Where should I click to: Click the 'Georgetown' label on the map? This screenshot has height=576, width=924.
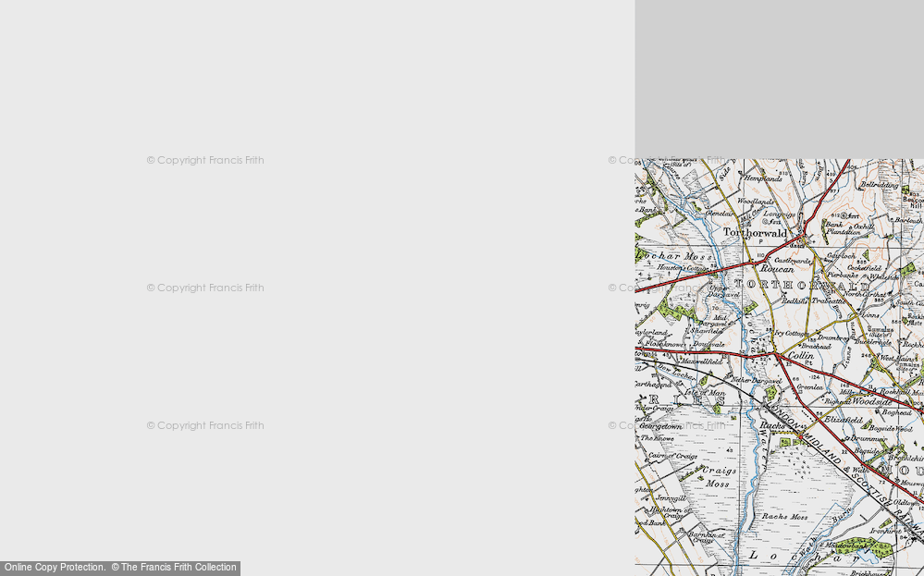(x=660, y=426)
